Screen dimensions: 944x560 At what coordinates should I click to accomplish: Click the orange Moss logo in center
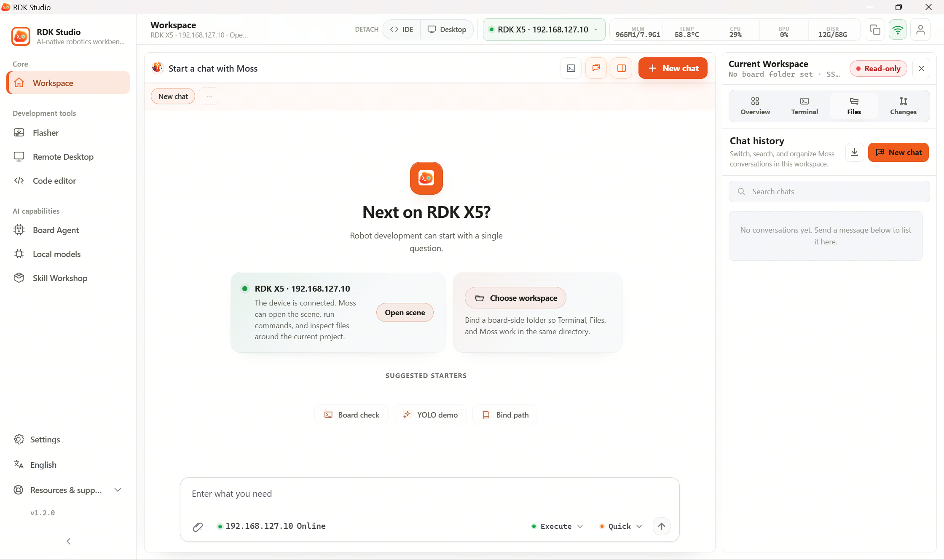426,178
